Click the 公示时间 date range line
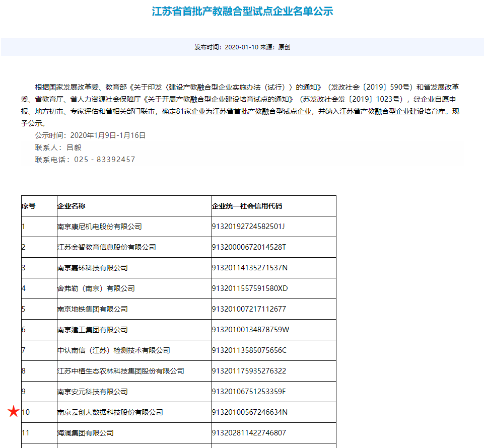The height and width of the screenshot is (448, 484). tap(90, 135)
